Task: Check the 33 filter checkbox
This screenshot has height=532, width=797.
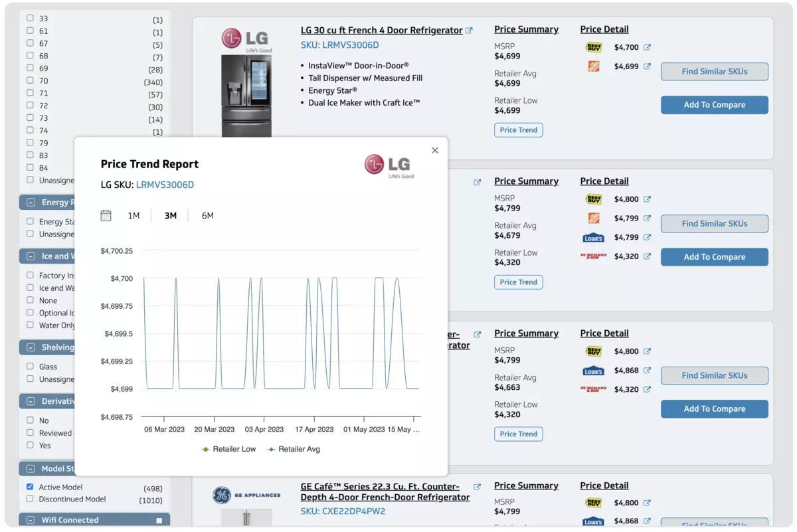Action: click(x=30, y=19)
